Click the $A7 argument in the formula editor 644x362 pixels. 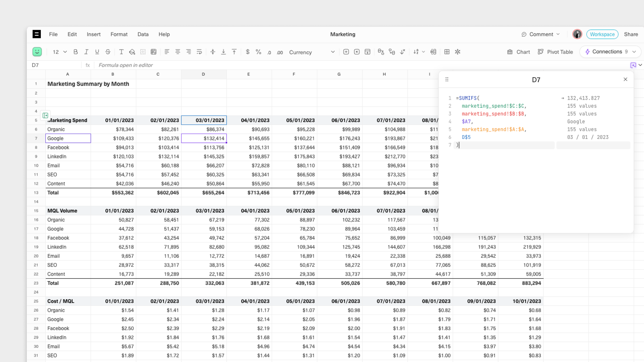[466, 121]
